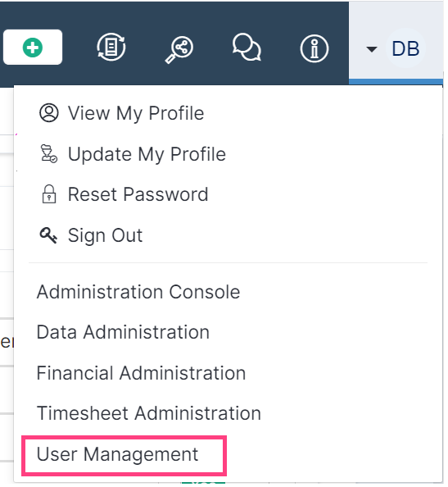Open Timesheet Administration
The width and height of the screenshot is (448, 487).
pyautogui.click(x=149, y=413)
